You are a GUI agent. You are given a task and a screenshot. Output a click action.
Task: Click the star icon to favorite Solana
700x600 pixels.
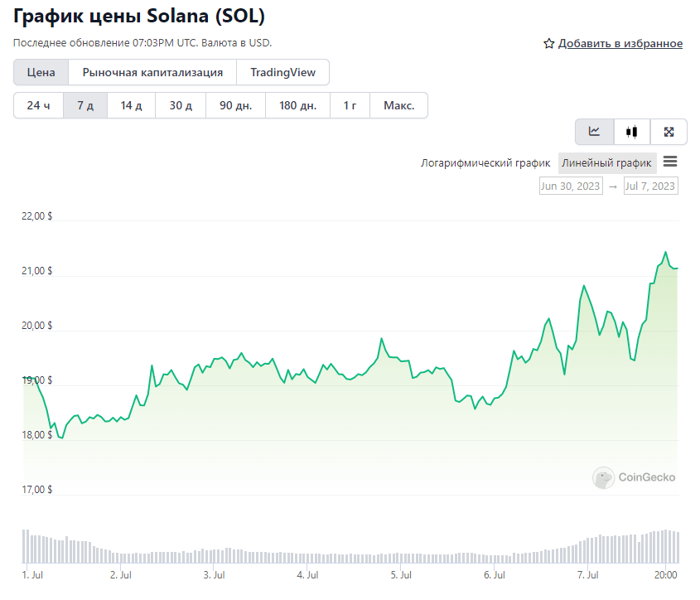[x=548, y=43]
